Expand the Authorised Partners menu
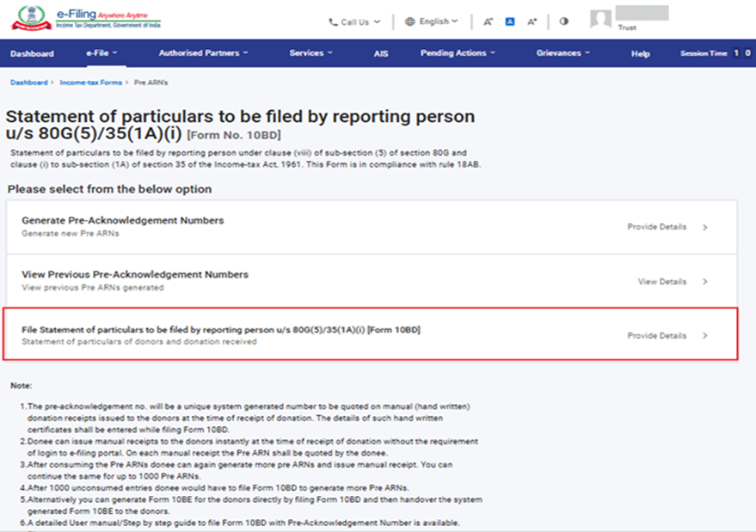756x532 pixels. point(203,53)
